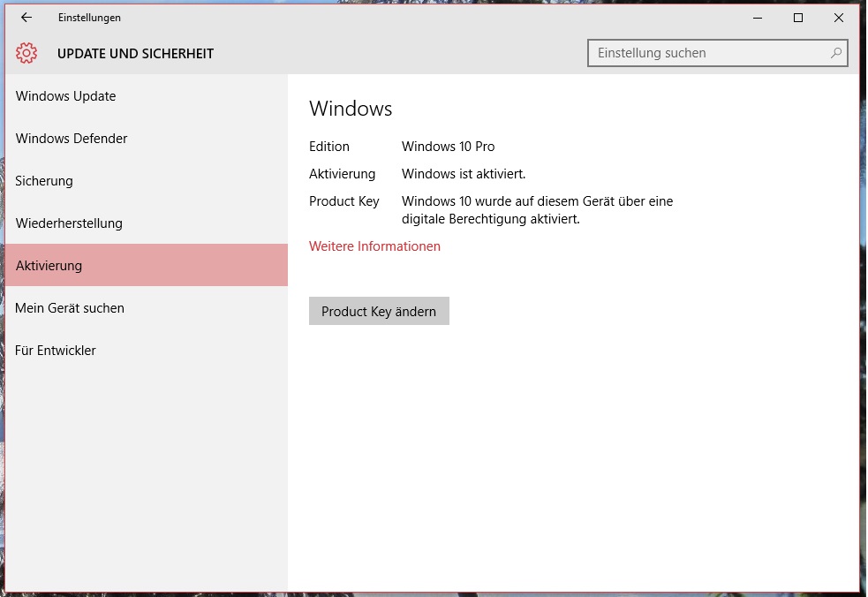The image size is (868, 597).
Task: Click the Product Key ändern button
Action: [x=379, y=311]
